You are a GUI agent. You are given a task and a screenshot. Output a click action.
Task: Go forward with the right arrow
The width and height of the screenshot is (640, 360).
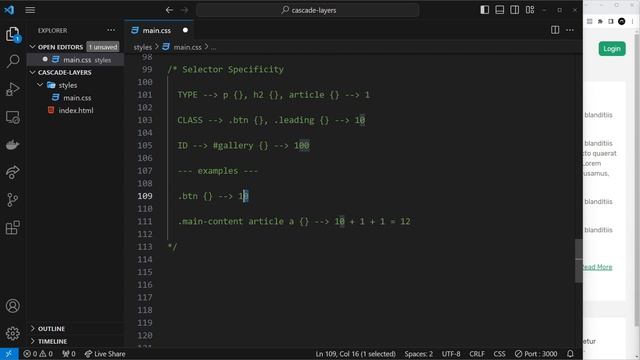184,10
